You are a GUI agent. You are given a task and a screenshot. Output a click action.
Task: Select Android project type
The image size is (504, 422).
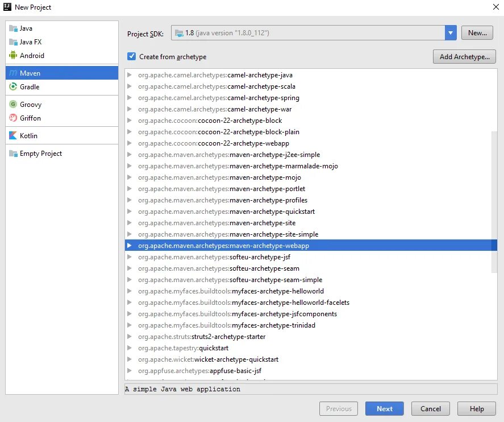click(x=62, y=55)
